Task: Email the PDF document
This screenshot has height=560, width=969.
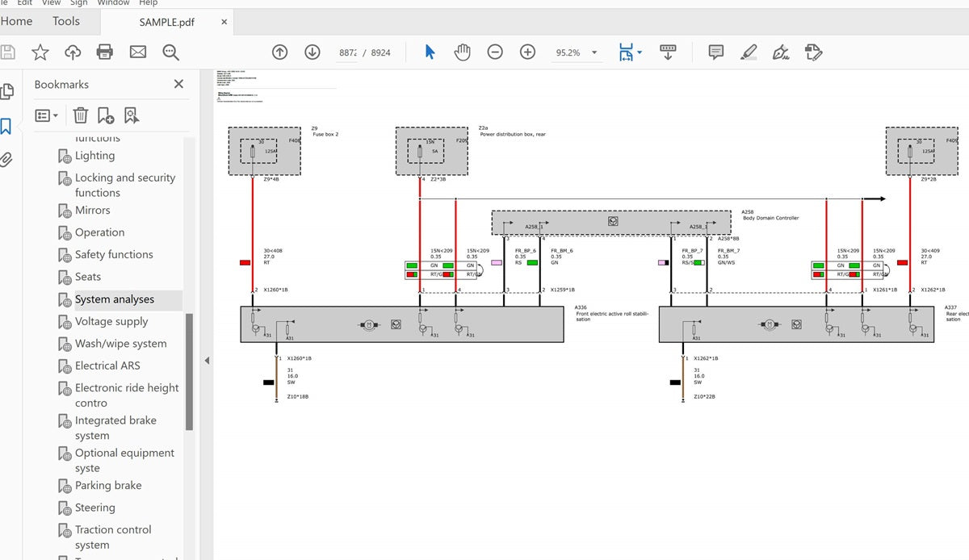Action: 137,51
